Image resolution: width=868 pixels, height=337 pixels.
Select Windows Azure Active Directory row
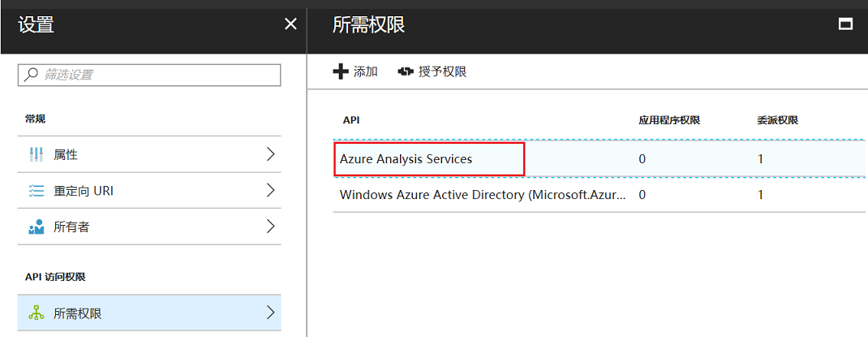[x=483, y=195]
